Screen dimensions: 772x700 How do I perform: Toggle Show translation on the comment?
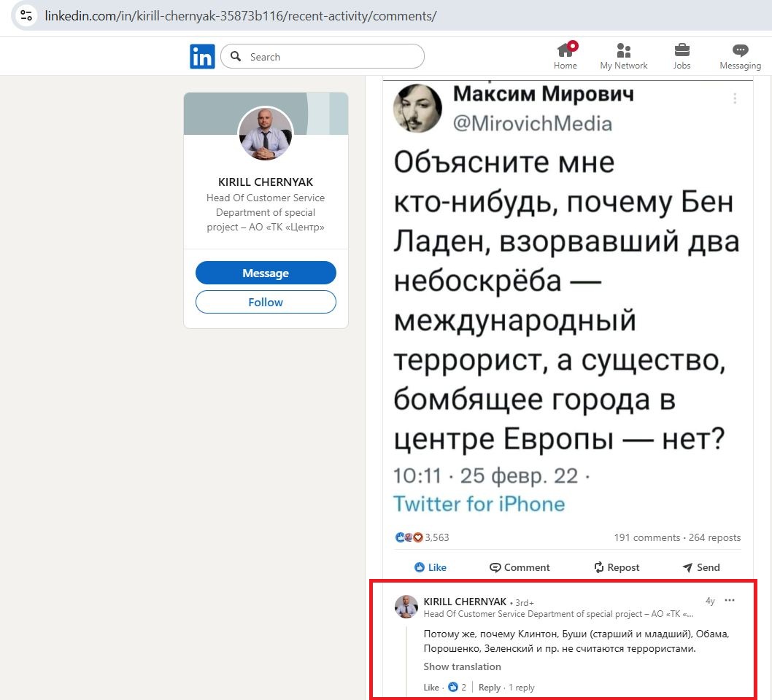point(462,666)
